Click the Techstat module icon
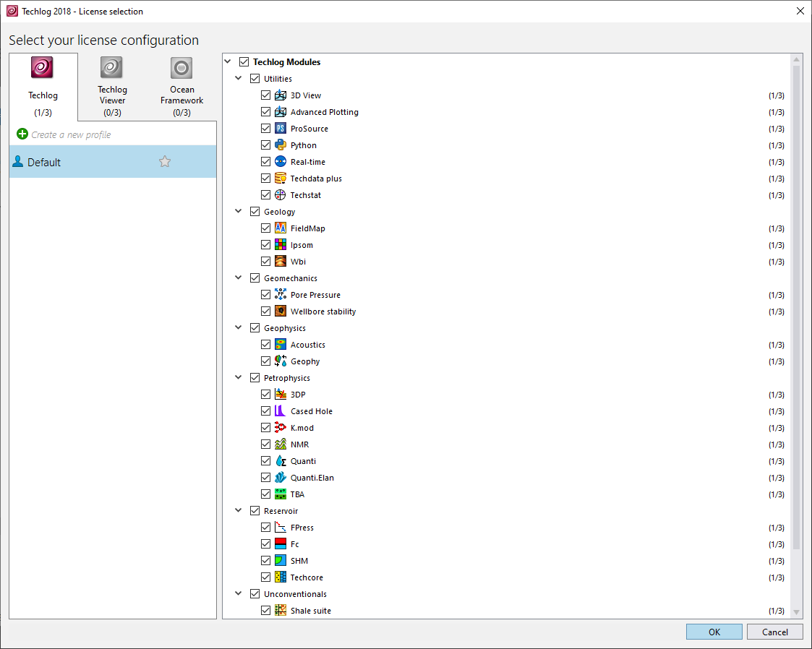Viewport: 812px width, 649px height. (x=280, y=194)
